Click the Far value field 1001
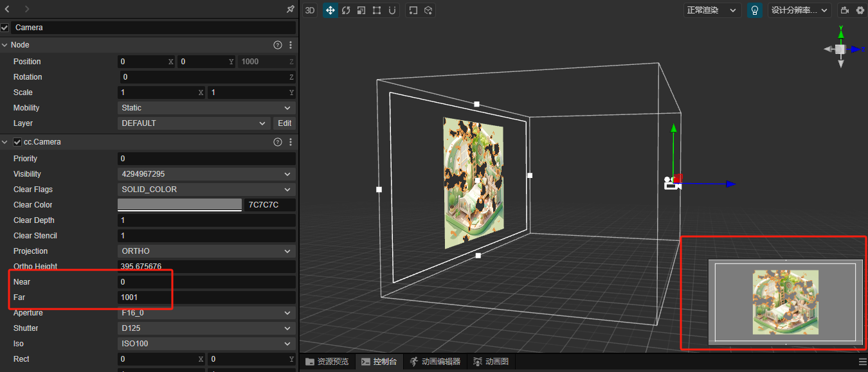This screenshot has width=868, height=372. [206, 297]
